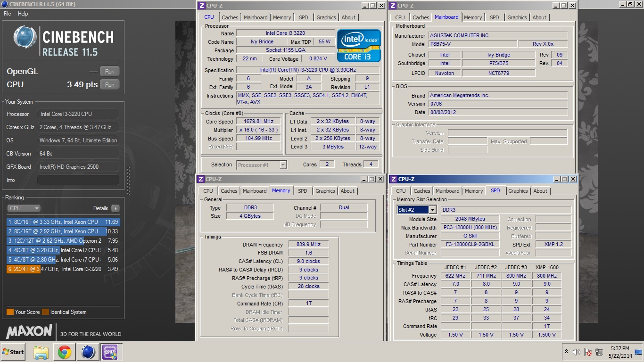
Task: Open the Cinebench File menu
Action: pyautogui.click(x=7, y=14)
